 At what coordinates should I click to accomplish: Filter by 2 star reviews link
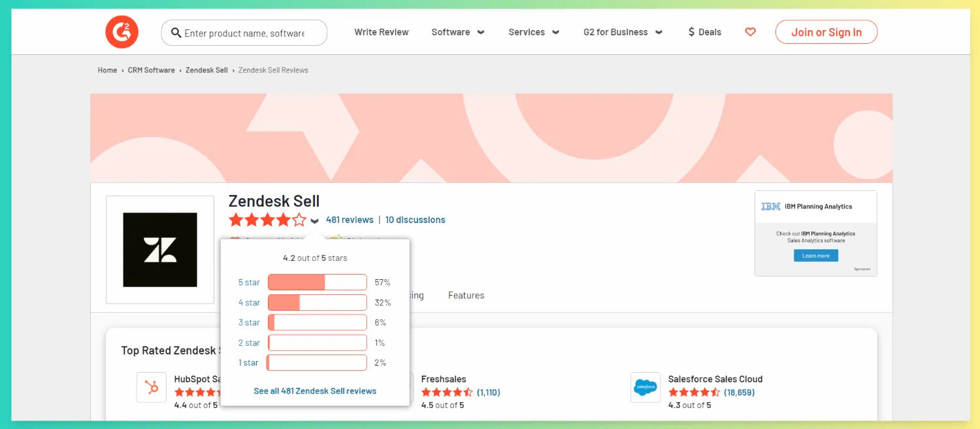tap(249, 343)
